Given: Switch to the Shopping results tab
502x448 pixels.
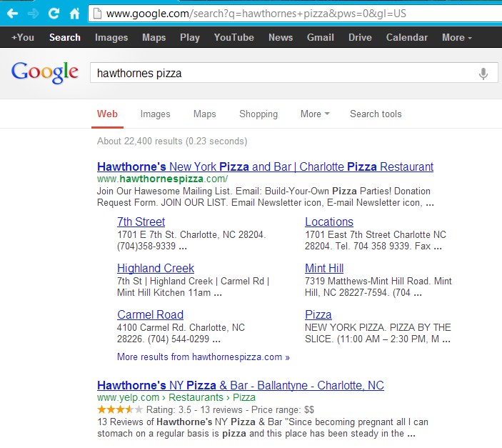Looking at the screenshot, I should [x=258, y=114].
